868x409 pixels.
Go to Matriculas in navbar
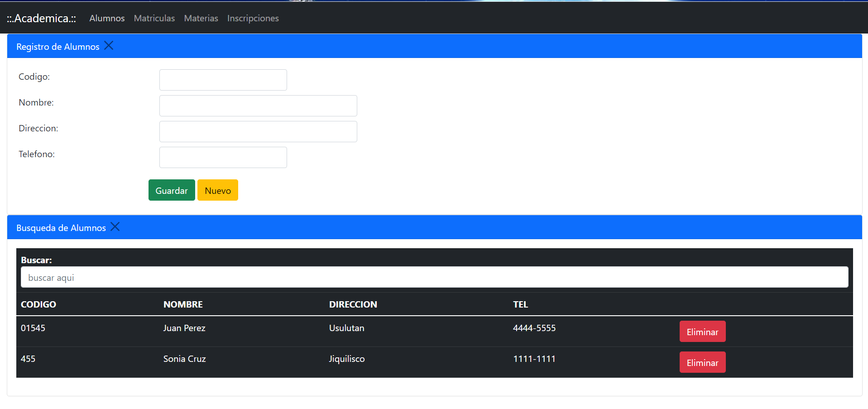click(x=154, y=18)
